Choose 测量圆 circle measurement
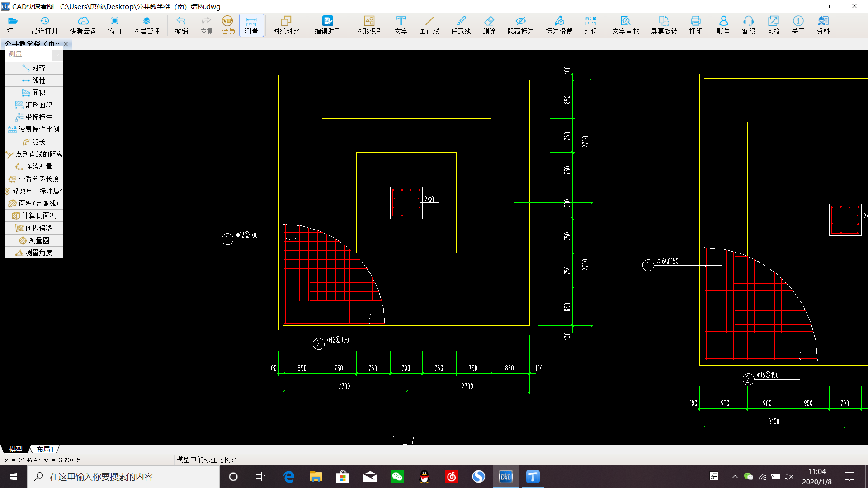 [x=34, y=240]
